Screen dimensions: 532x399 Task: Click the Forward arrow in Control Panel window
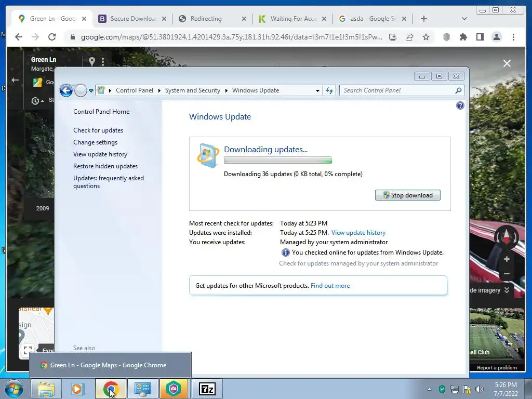81,90
